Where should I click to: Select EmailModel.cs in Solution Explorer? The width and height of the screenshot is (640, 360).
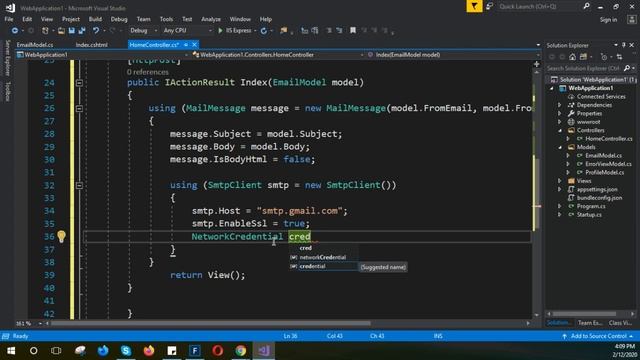(603, 156)
